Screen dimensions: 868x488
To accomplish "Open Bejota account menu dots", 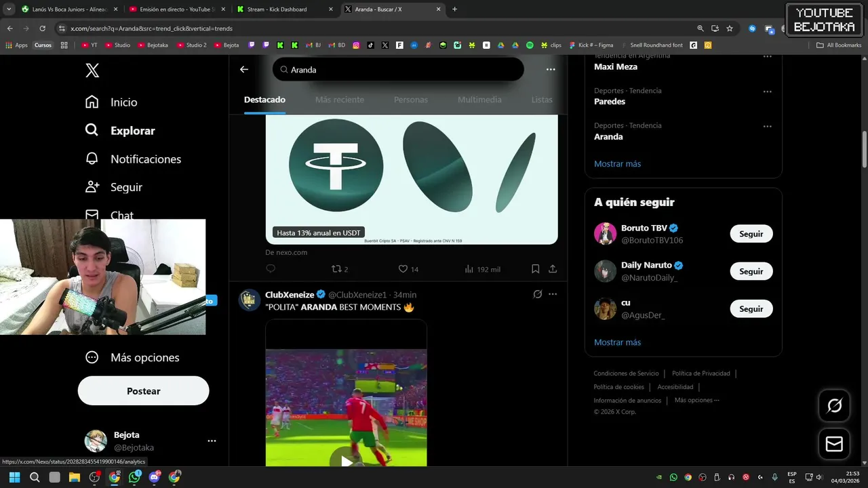I will coord(212,441).
